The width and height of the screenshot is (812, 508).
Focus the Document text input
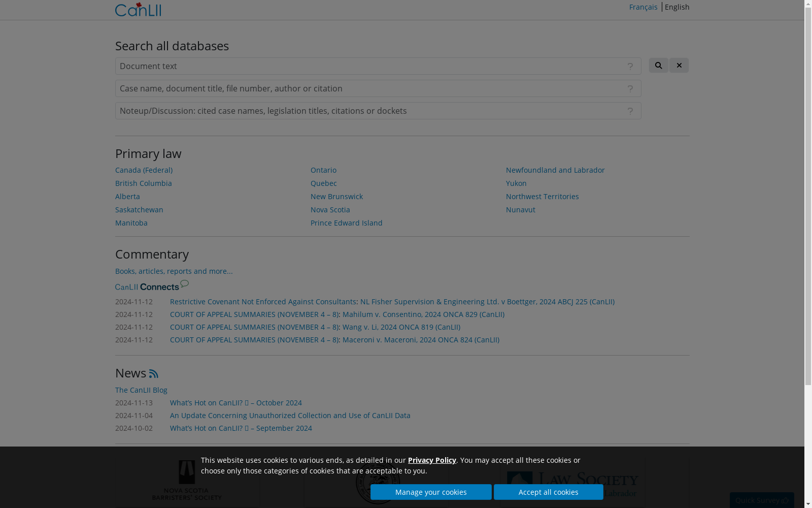click(378, 66)
